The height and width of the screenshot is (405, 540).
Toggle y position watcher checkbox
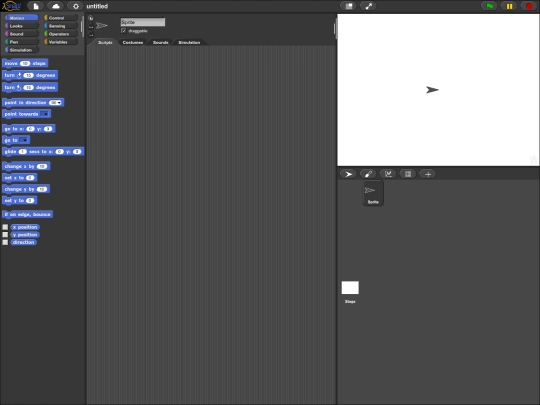5,235
